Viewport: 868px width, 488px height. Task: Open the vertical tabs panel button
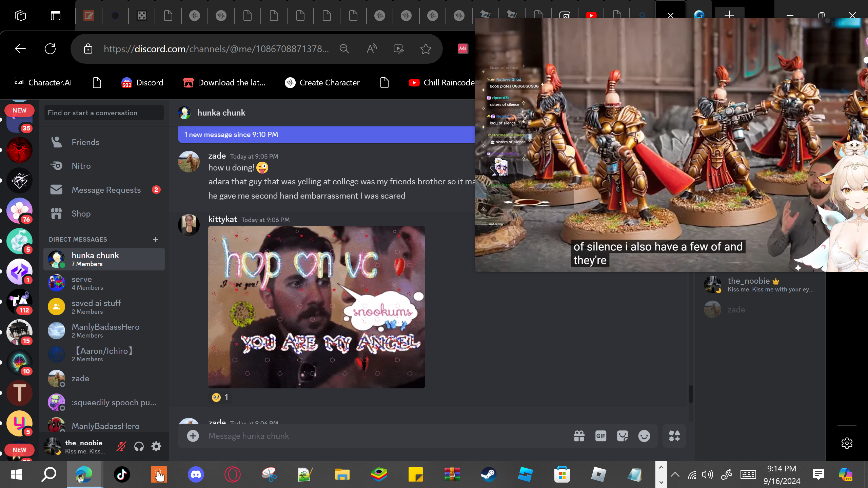point(56,16)
